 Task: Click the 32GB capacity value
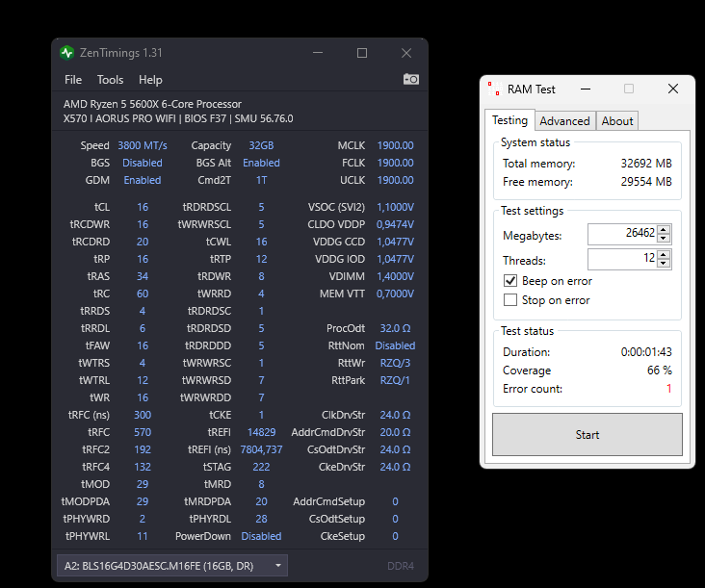click(261, 145)
